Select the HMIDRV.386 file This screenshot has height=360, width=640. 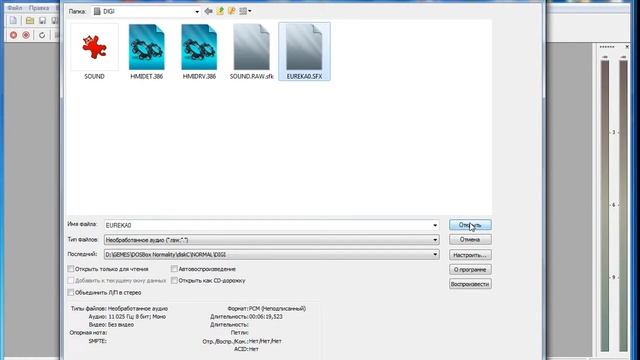(x=199, y=51)
